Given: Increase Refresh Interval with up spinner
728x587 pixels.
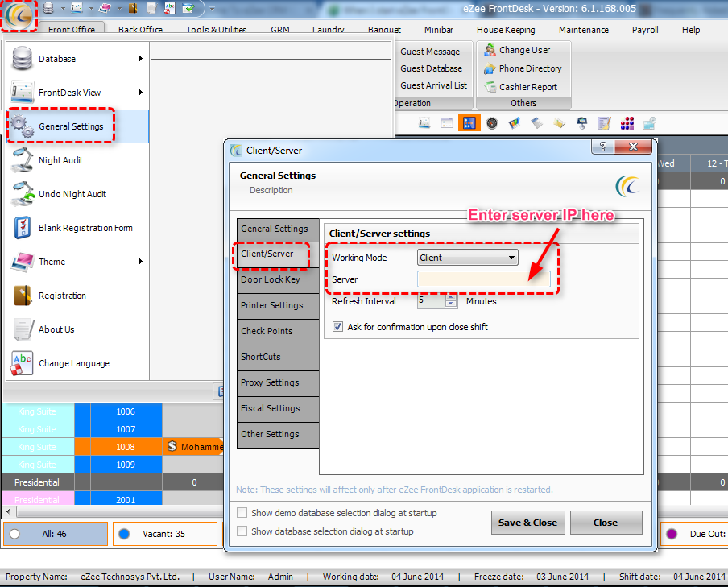Looking at the screenshot, I should (x=451, y=297).
